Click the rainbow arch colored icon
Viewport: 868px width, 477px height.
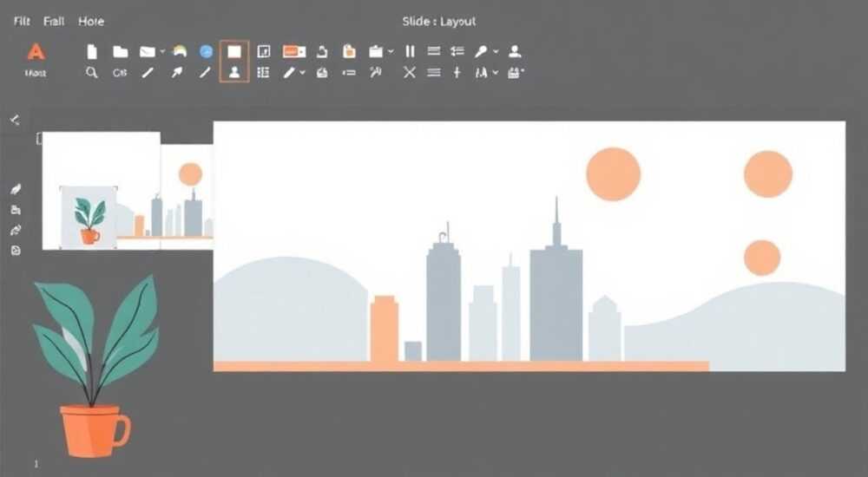[x=180, y=51]
